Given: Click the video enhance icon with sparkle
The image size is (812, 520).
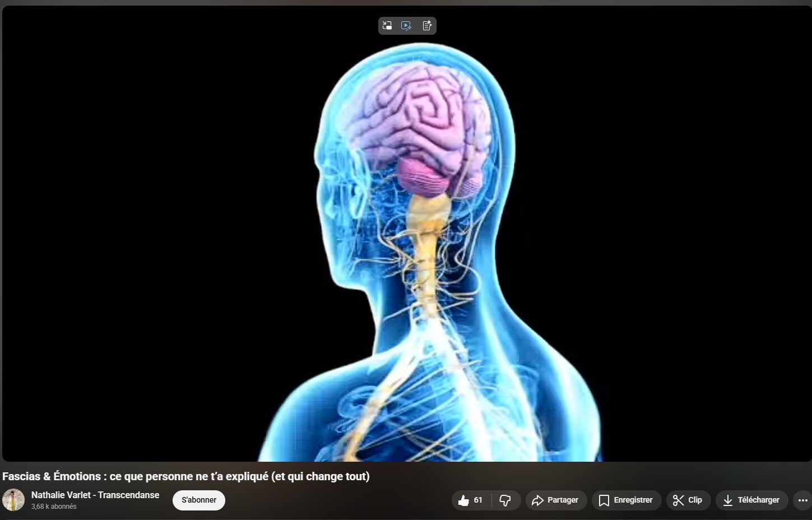Looking at the screenshot, I should tap(407, 25).
